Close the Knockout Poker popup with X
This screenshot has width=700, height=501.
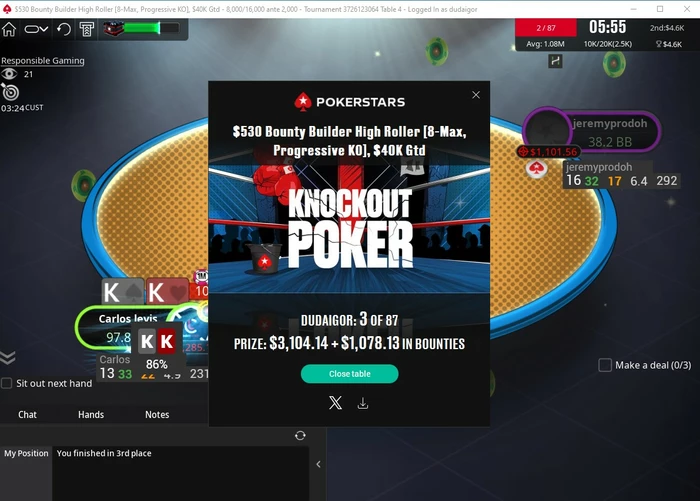click(476, 95)
